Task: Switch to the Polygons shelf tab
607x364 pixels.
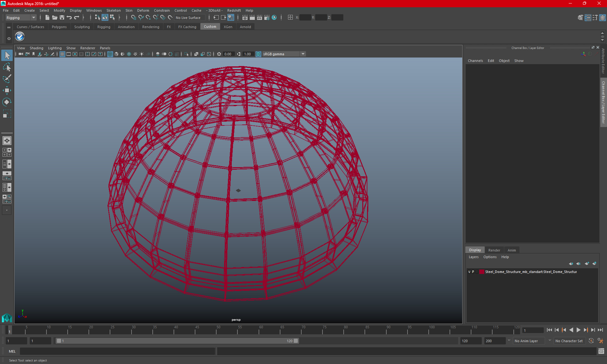Action: click(x=59, y=27)
